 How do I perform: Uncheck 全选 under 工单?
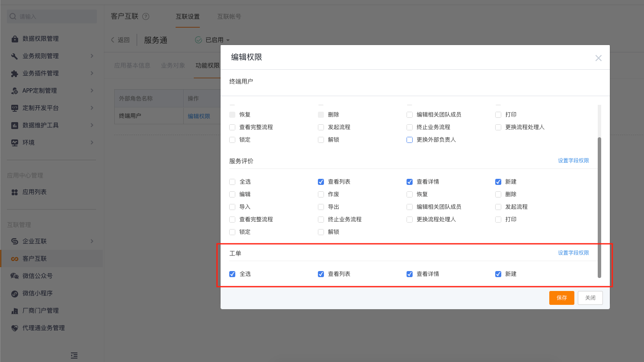pos(232,274)
